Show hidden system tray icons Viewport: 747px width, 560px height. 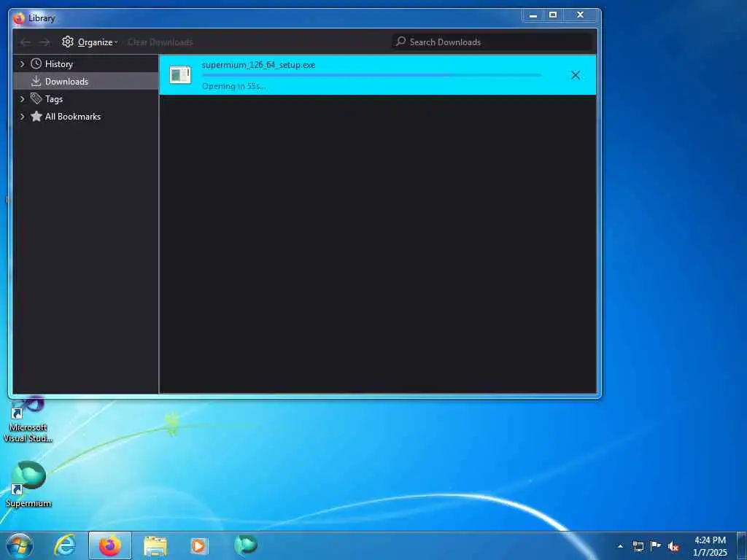point(620,546)
